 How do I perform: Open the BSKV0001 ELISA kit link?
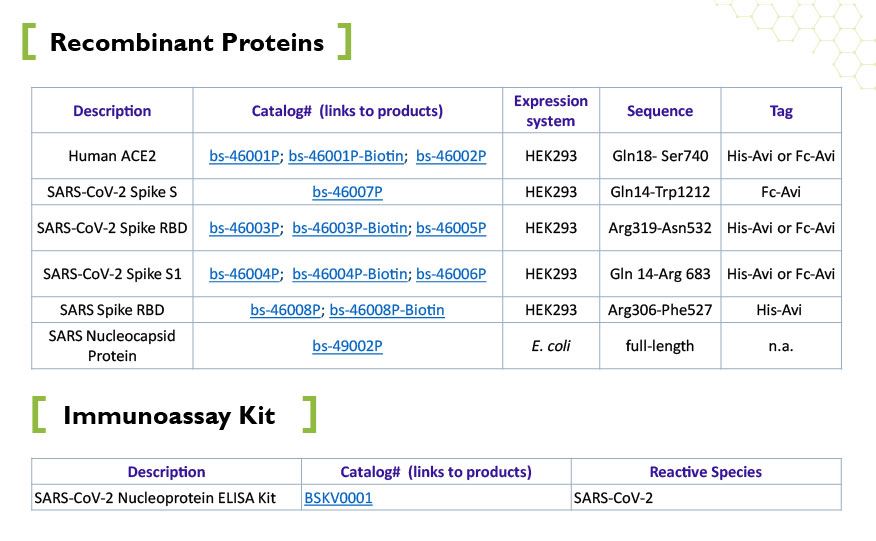tap(338, 498)
